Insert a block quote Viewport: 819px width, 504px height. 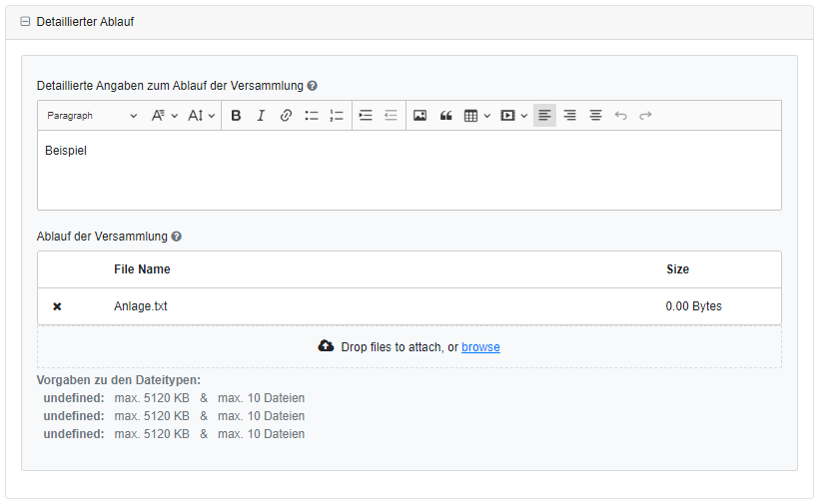[446, 116]
